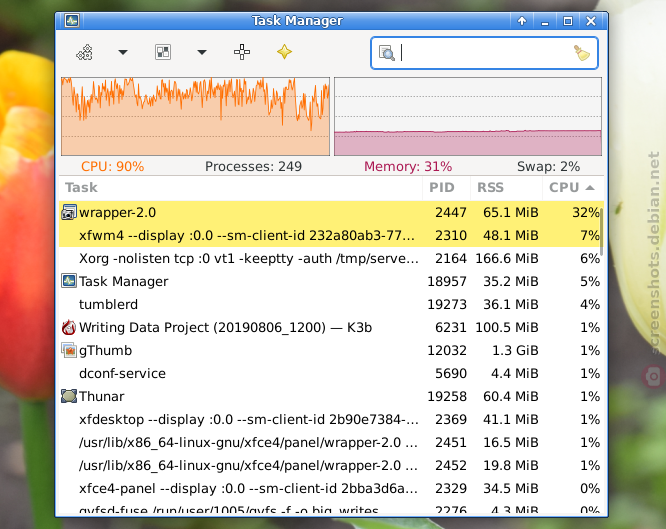This screenshot has width=666, height=529.
Task: Click the Task Manager row icon
Action: (69, 281)
